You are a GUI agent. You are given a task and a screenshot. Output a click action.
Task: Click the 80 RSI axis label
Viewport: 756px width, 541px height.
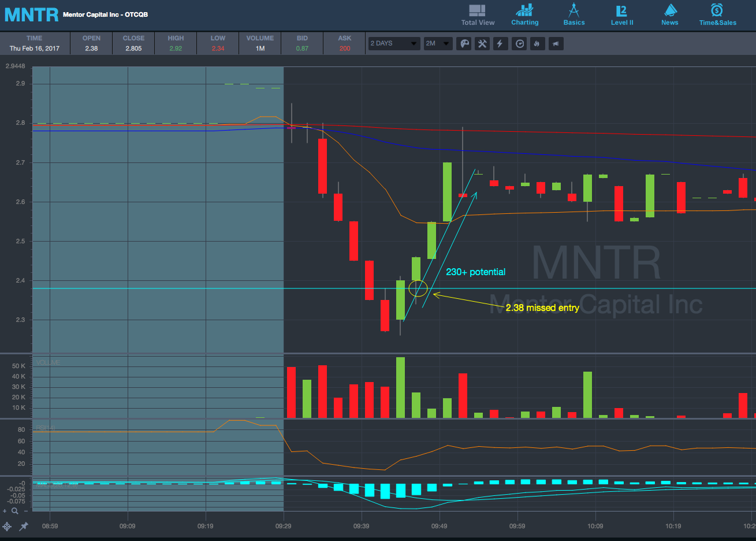click(21, 429)
